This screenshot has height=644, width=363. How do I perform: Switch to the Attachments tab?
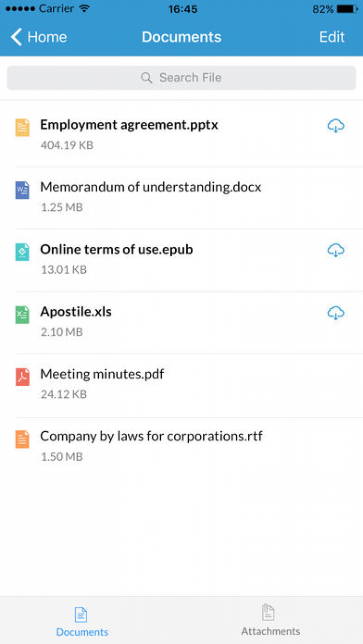tap(270, 620)
